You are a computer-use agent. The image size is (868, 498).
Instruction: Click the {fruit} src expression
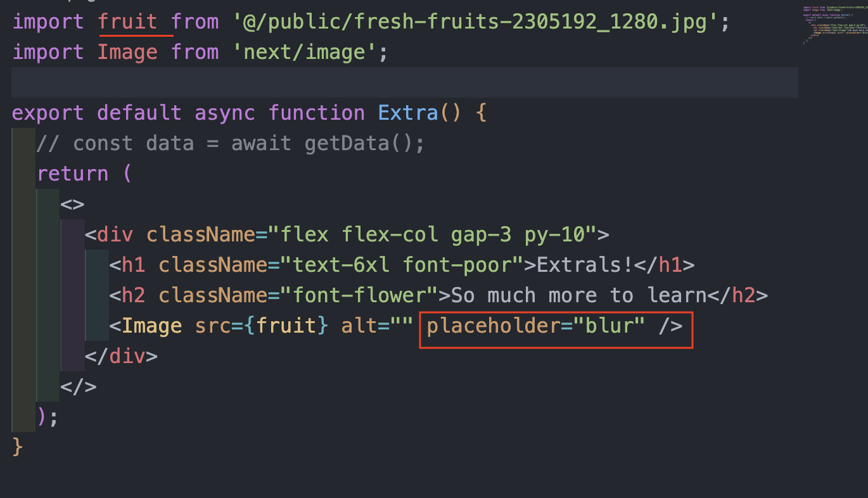286,326
